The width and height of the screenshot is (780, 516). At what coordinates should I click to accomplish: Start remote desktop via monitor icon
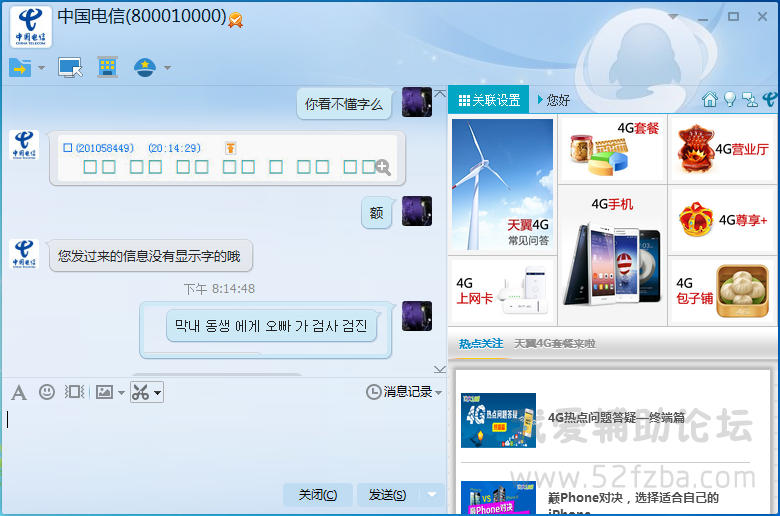click(70, 68)
